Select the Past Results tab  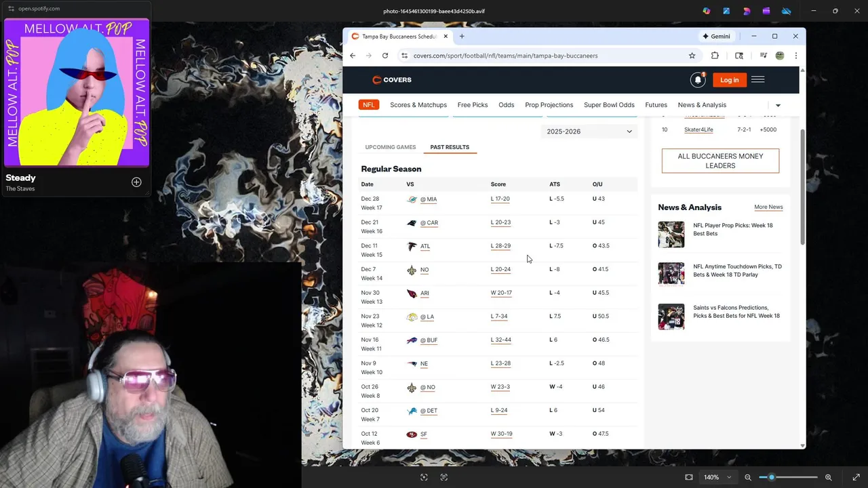(x=450, y=147)
